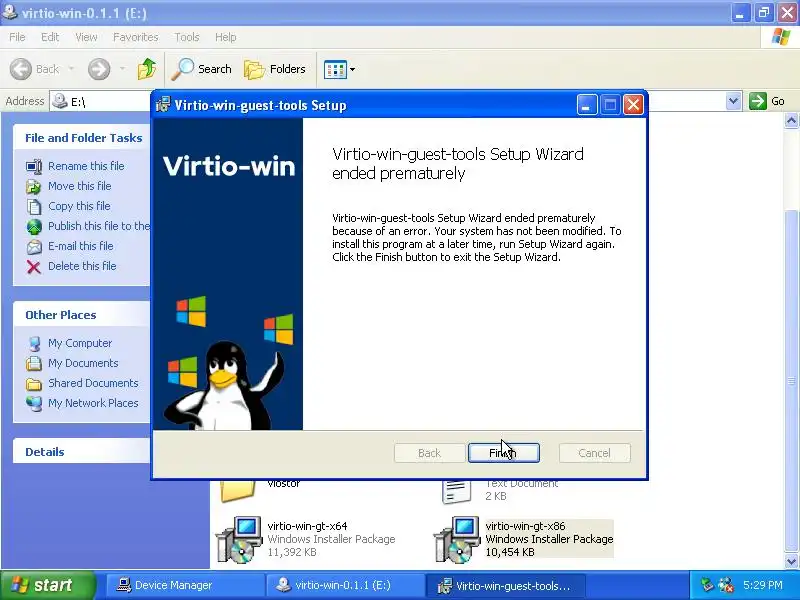Close the Virtio-win-guest-tools Setup dialog
800x600 pixels.
[633, 105]
